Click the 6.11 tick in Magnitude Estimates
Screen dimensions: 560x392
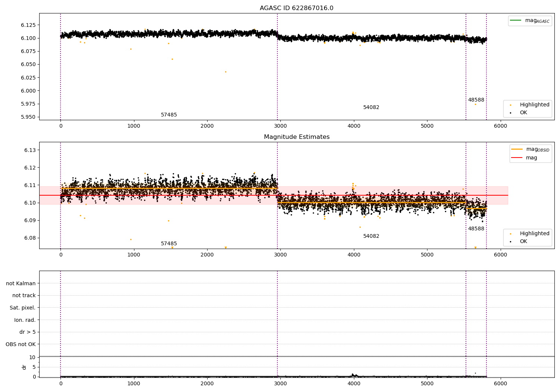(x=30, y=185)
